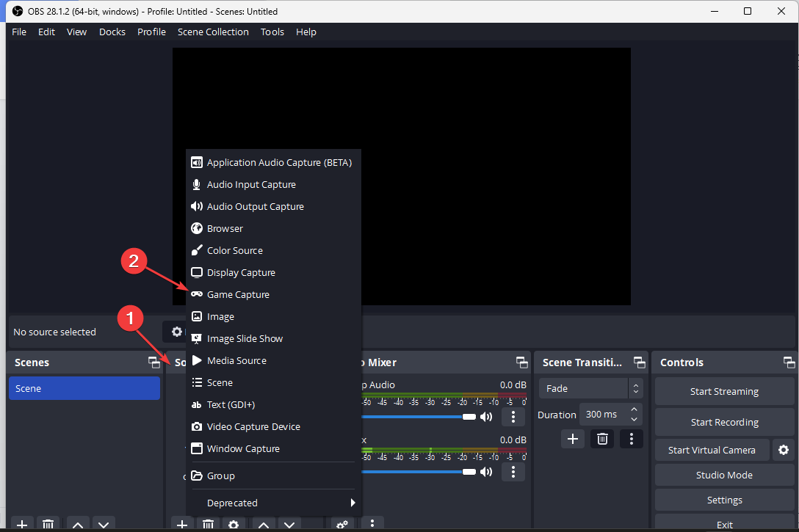The width and height of the screenshot is (799, 532).
Task: Open Desktop Audio three-dot options
Action: pos(513,417)
